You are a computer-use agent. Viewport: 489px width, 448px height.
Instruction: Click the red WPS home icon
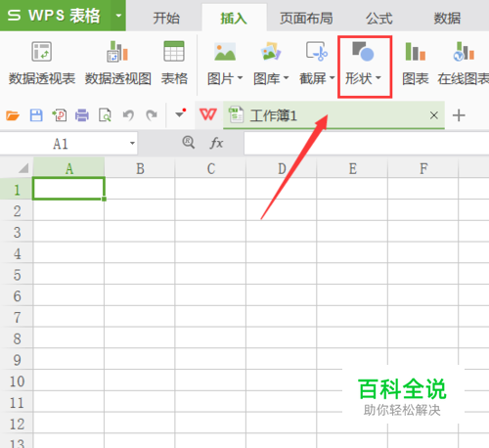[x=208, y=114]
